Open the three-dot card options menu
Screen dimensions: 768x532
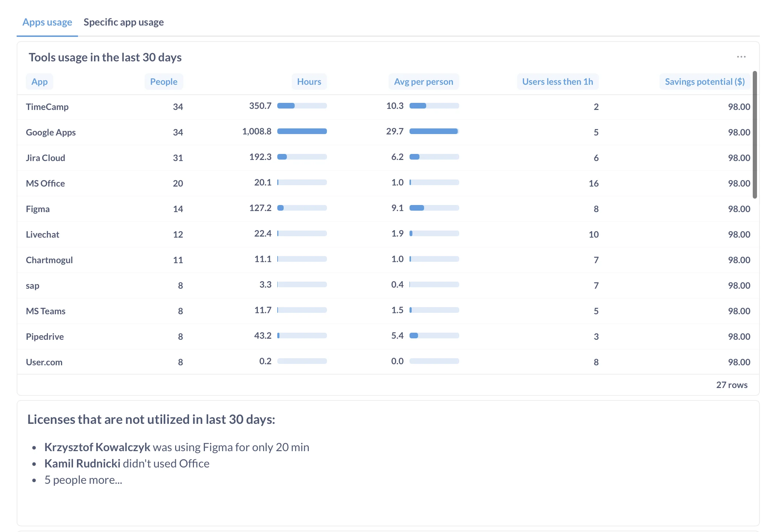click(x=741, y=57)
